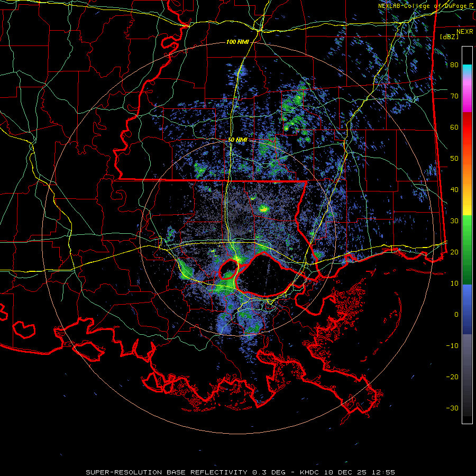476x476 pixels.
Task: Click the KHDC station identifier in caption
Action: pyautogui.click(x=309, y=472)
